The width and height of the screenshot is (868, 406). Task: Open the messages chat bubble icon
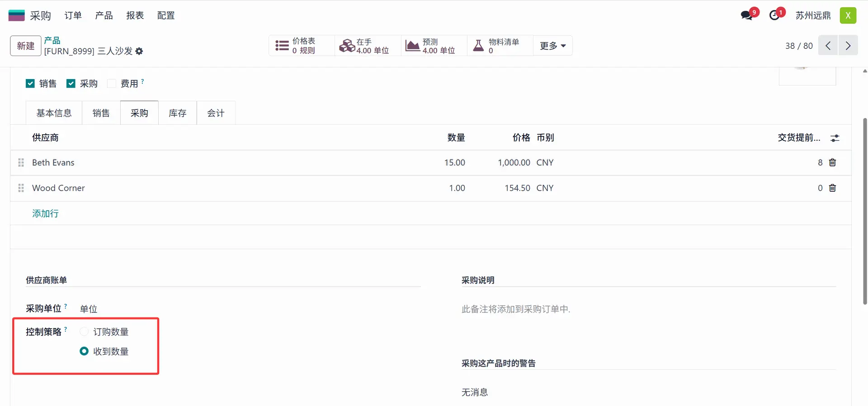point(747,15)
